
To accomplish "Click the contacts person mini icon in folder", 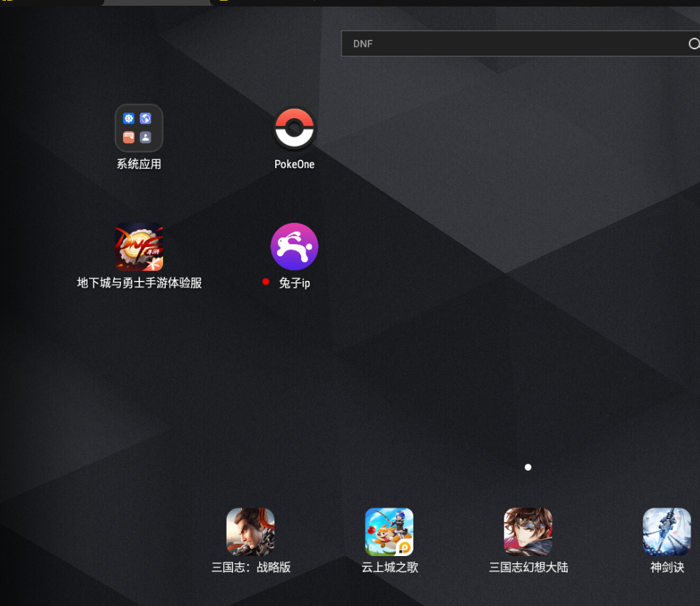I will coord(146,137).
